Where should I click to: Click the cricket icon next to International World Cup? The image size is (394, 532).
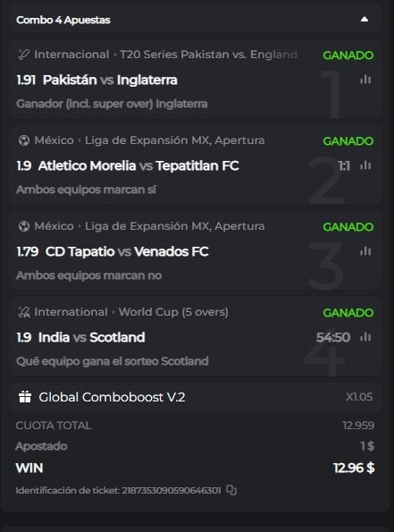[24, 312]
